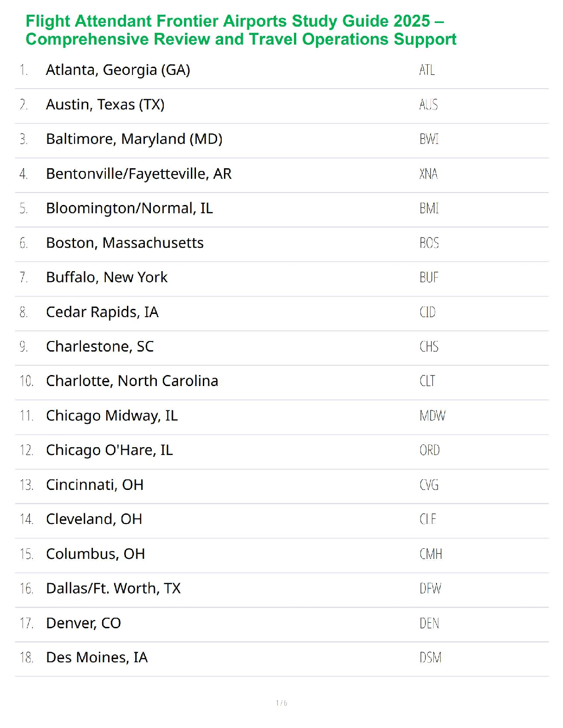This screenshot has width=563, height=728.
Task: Click the DFW airport code
Action: click(x=430, y=589)
